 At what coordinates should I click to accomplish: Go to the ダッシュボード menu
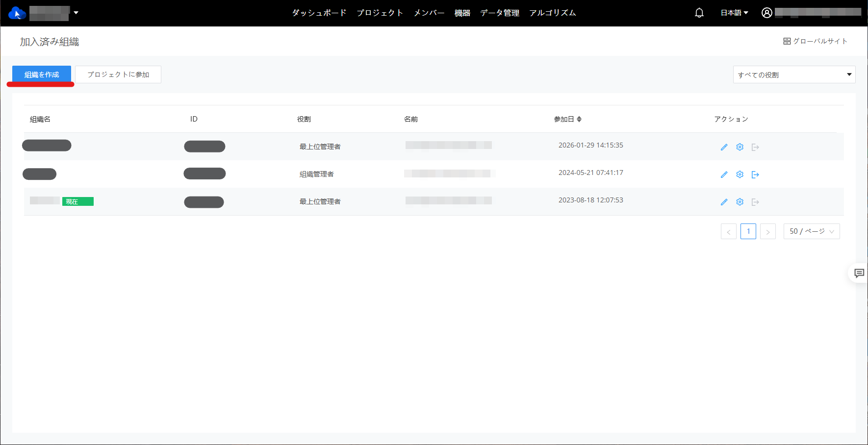click(319, 13)
